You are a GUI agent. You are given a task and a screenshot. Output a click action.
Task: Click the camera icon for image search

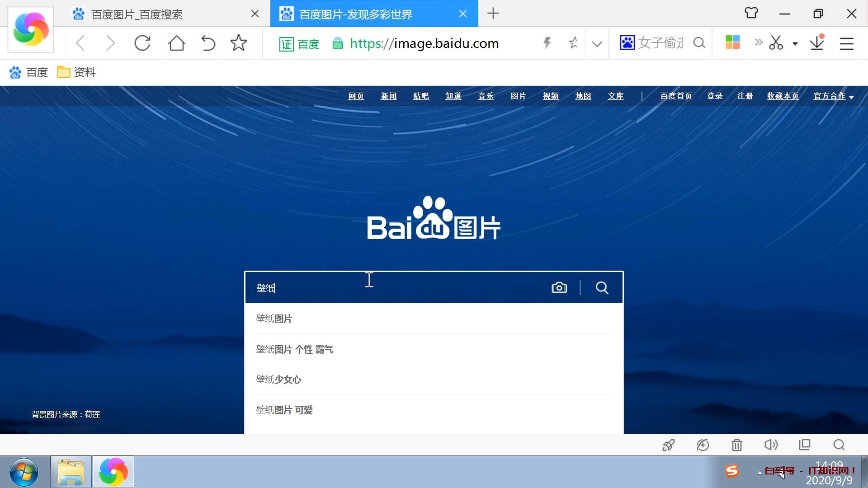click(x=559, y=287)
